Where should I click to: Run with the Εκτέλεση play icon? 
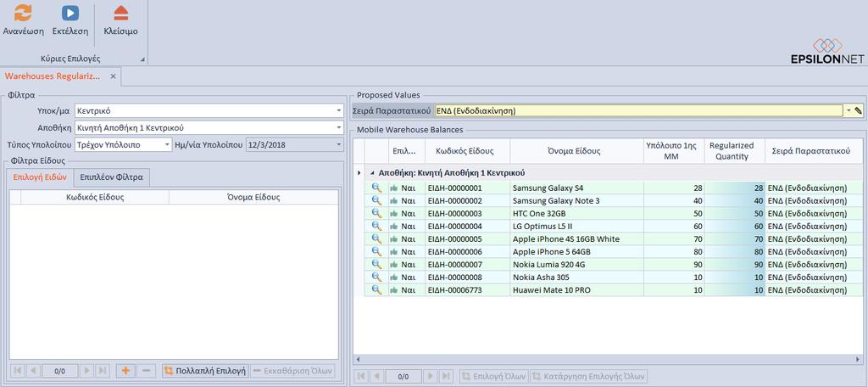click(x=70, y=13)
